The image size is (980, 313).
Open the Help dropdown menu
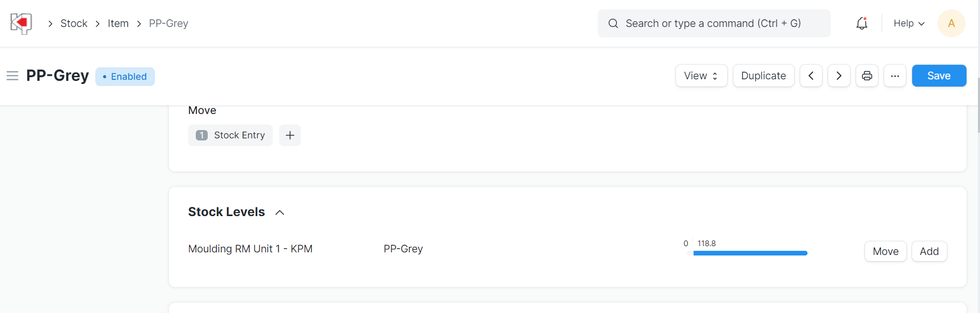[909, 23]
